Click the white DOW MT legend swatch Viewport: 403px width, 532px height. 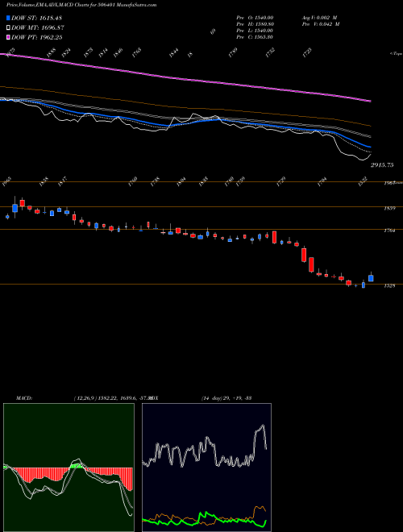click(x=8, y=28)
